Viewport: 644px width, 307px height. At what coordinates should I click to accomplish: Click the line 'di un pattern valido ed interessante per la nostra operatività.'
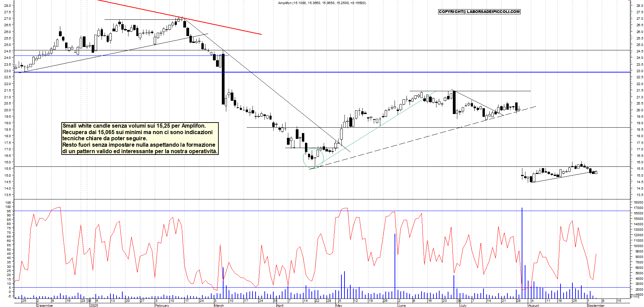[x=139, y=151]
